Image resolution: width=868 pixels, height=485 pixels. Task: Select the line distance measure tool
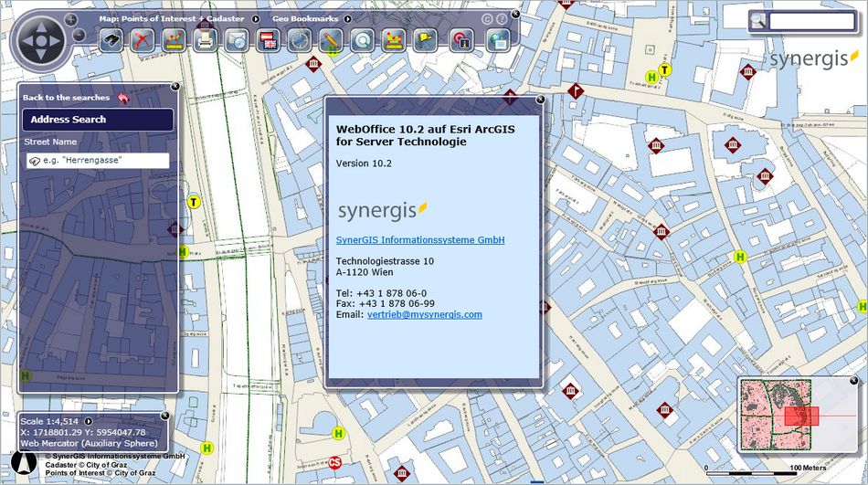click(174, 40)
